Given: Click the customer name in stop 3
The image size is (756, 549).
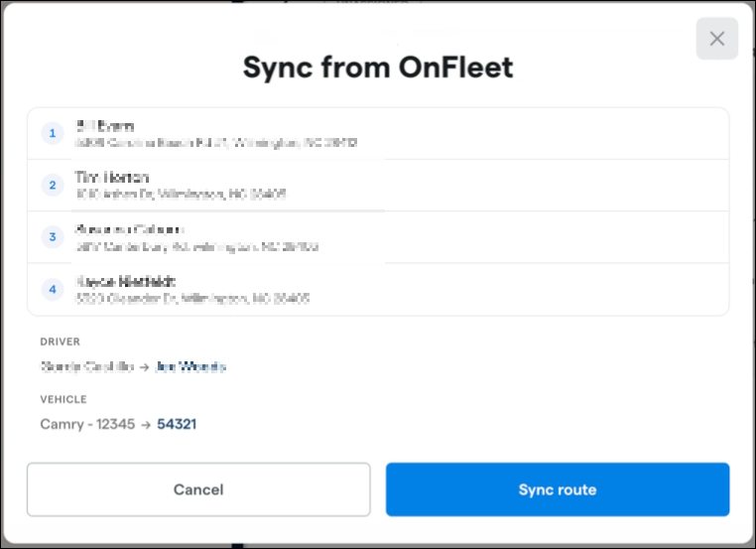Looking at the screenshot, I should [x=129, y=229].
